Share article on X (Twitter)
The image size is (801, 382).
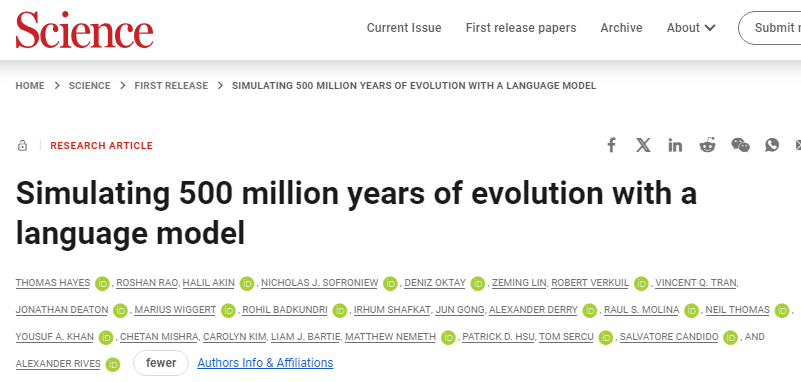point(643,146)
